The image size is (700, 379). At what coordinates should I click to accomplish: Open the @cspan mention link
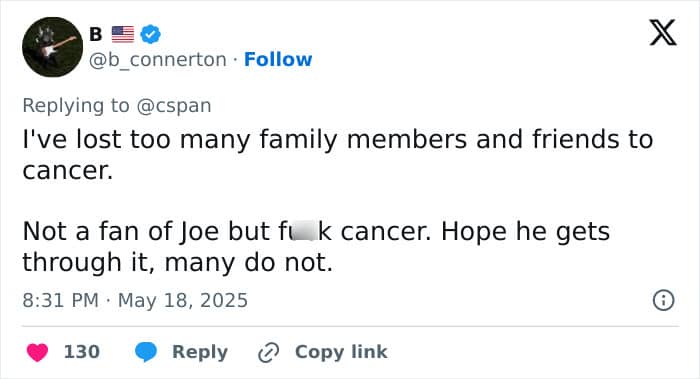174,106
